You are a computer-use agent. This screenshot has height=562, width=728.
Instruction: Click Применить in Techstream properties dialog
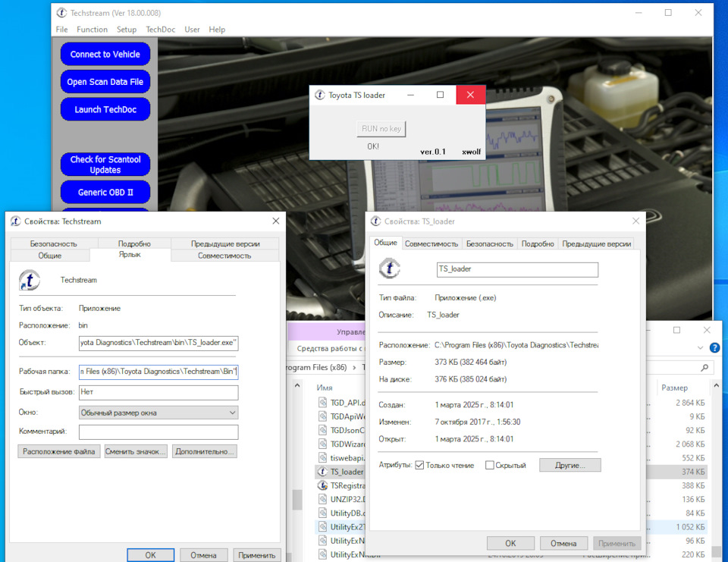[257, 555]
